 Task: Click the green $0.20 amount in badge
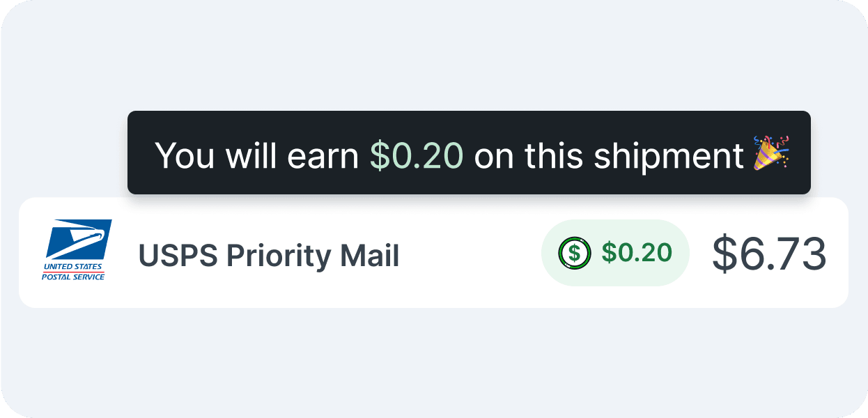(637, 253)
